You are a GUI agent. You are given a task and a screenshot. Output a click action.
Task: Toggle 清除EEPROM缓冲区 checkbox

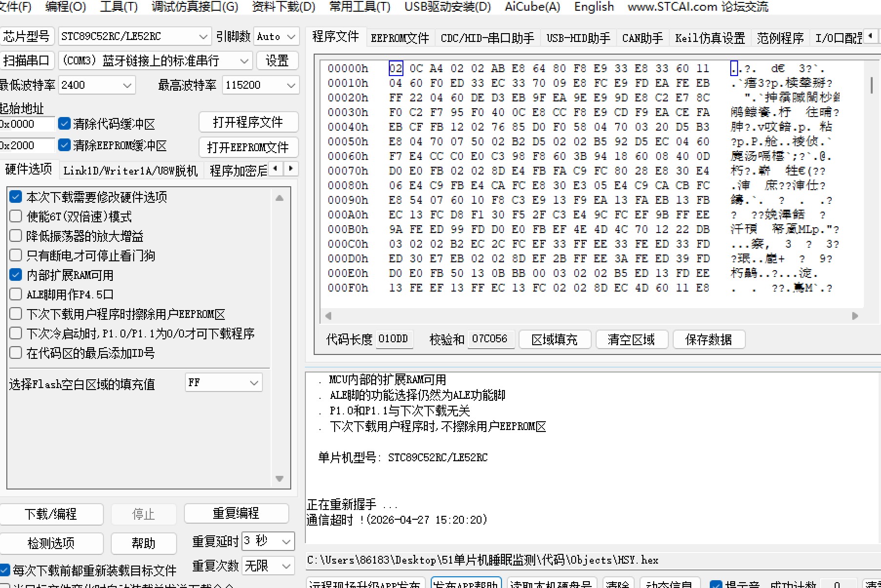tap(64, 145)
